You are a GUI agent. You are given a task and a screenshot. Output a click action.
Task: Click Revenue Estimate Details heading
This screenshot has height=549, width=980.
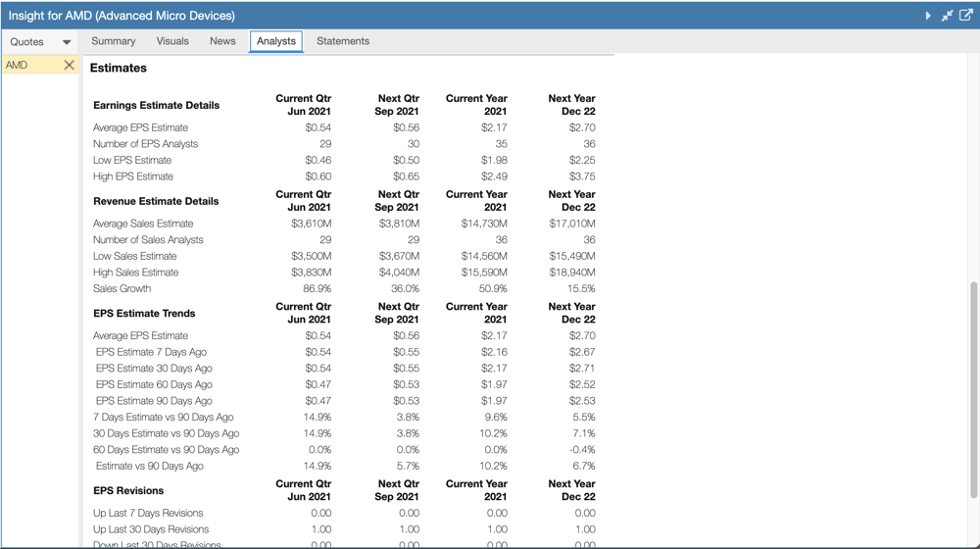[156, 201]
